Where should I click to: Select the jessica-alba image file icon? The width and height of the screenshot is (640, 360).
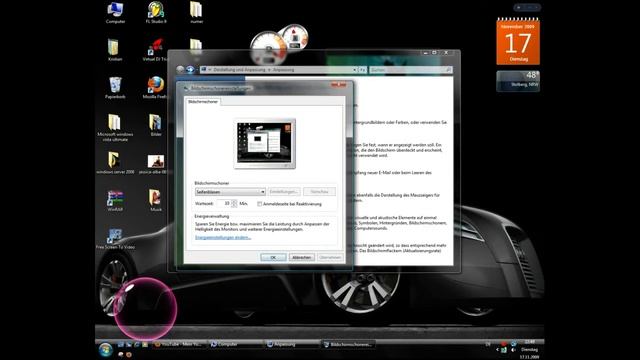tap(156, 164)
